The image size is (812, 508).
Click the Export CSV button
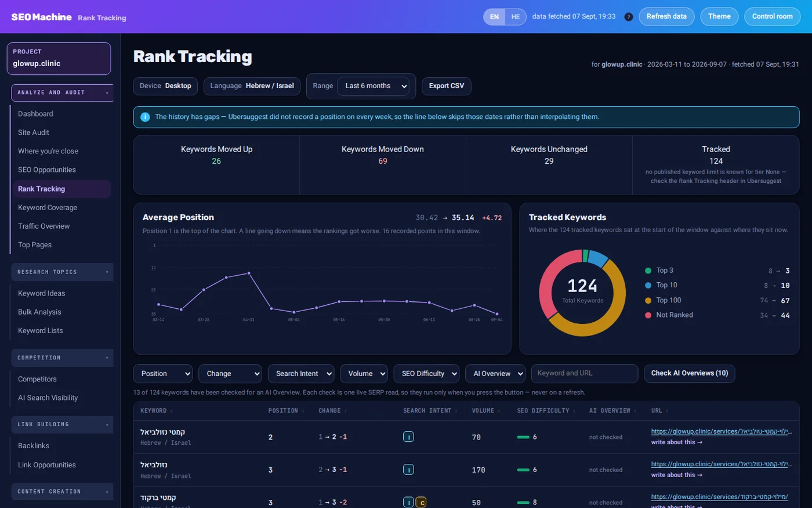tap(447, 86)
